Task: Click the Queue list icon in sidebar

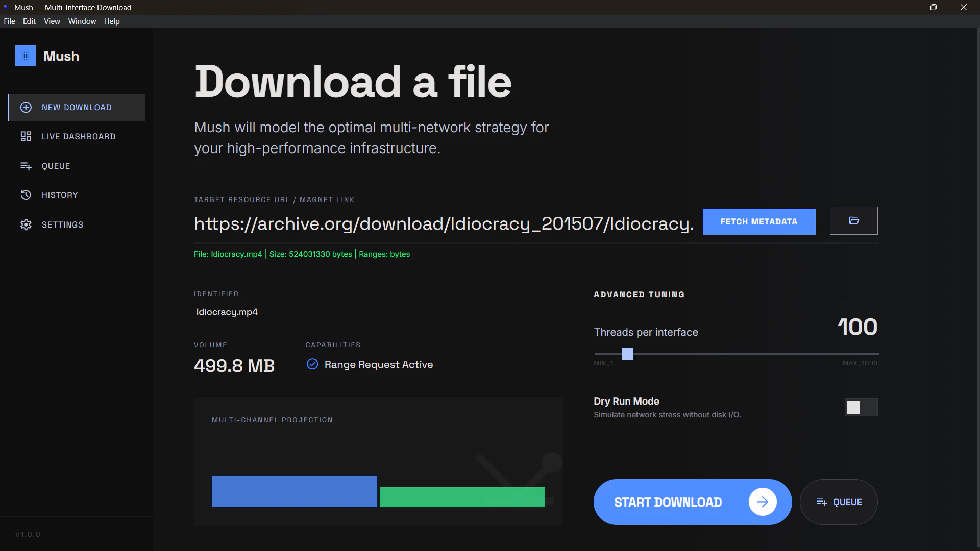Action: pyautogui.click(x=26, y=166)
